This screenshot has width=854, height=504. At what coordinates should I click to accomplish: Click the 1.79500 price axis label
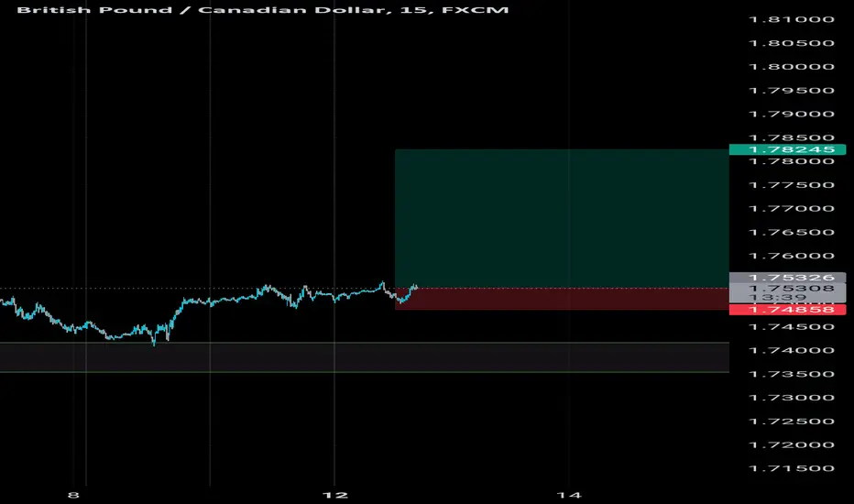tap(792, 91)
